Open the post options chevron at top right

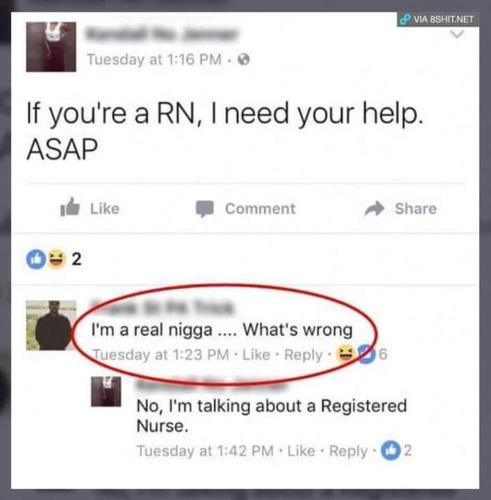coord(457,34)
